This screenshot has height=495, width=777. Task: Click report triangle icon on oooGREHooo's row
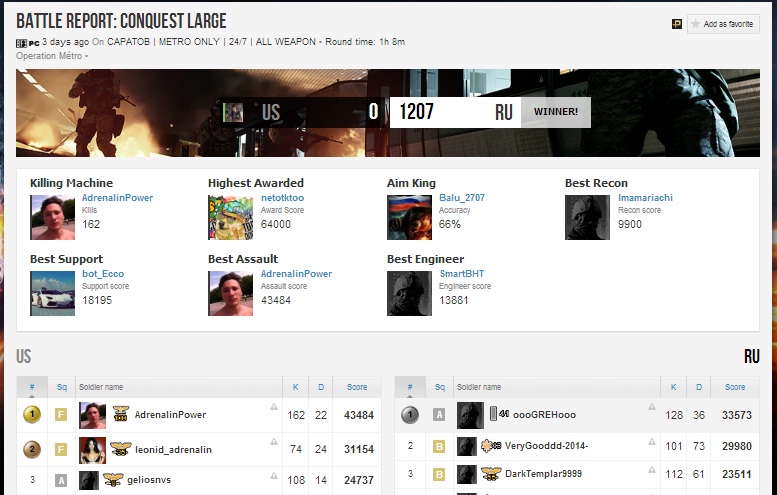point(651,408)
